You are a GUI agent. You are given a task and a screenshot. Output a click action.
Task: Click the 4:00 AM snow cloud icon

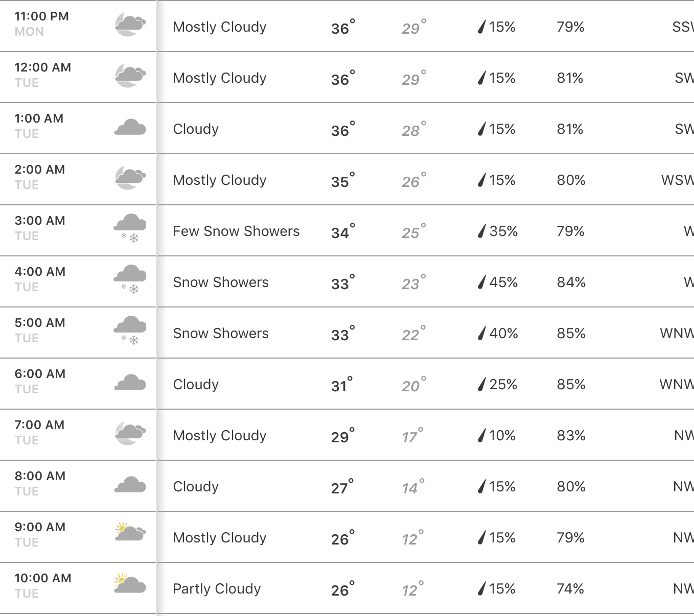coord(130,279)
